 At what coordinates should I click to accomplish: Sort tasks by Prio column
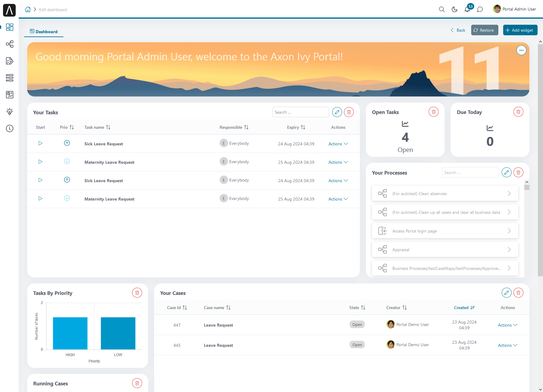point(71,127)
